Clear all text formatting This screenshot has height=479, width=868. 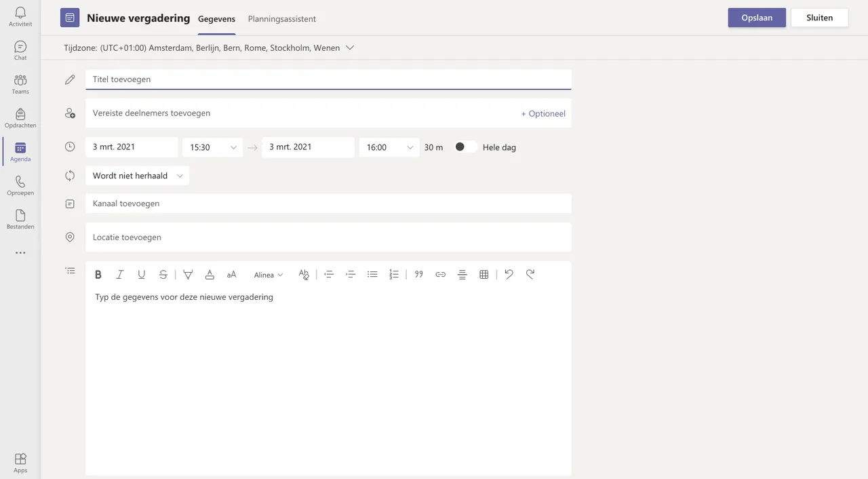coord(304,275)
